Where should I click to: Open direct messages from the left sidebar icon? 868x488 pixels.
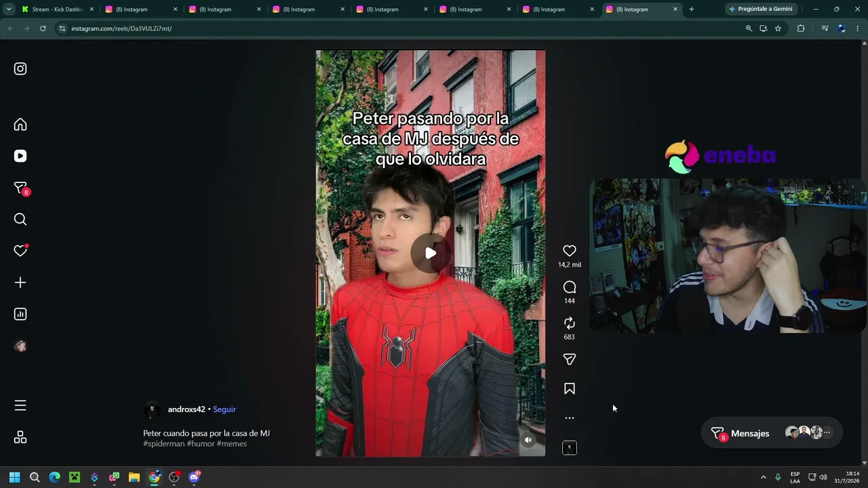[x=20, y=188]
